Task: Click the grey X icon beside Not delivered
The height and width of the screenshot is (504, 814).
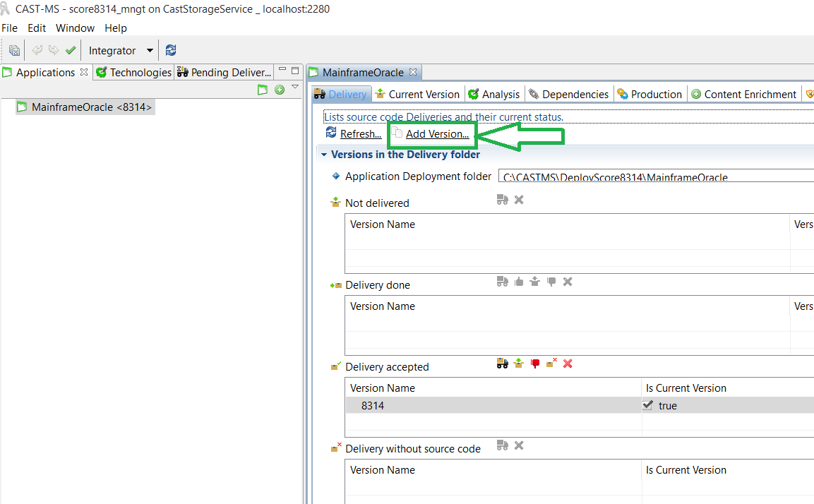Action: (x=519, y=200)
